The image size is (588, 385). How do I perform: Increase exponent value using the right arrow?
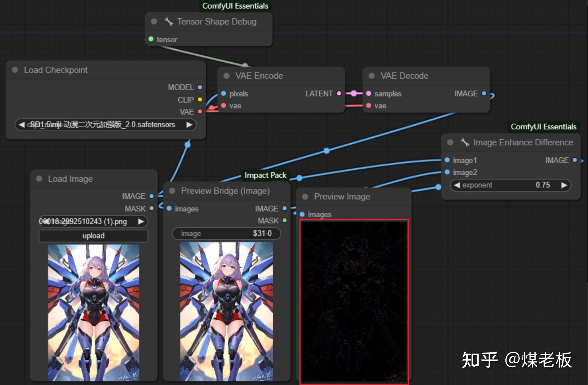pyautogui.click(x=564, y=185)
